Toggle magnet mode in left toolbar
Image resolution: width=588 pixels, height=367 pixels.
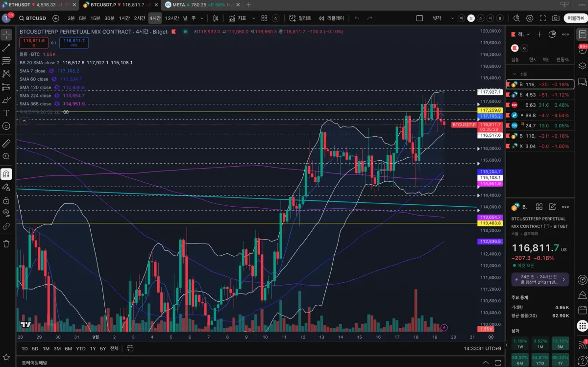point(6,173)
